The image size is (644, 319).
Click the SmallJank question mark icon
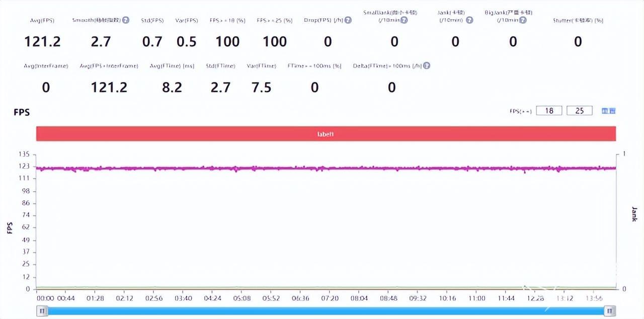coord(404,21)
